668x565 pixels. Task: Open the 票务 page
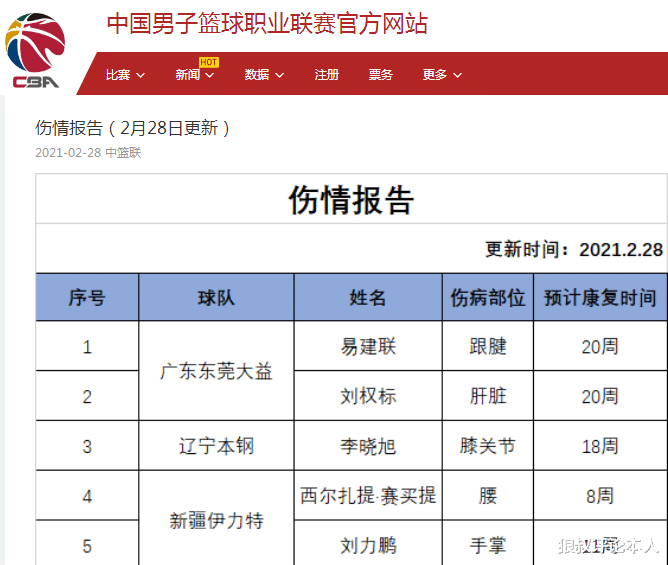coord(381,75)
